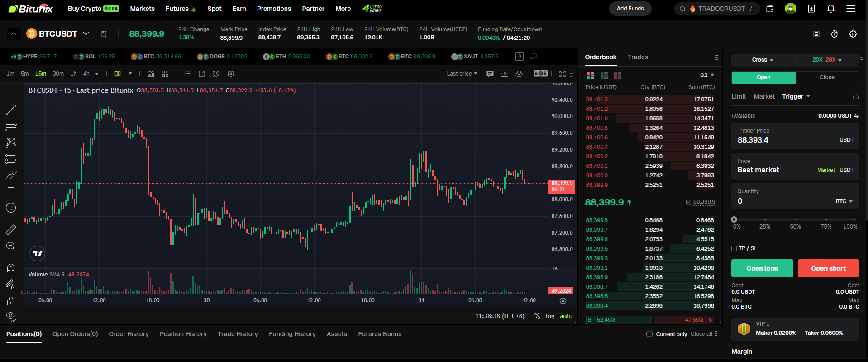Show bids-only orderbook view

604,76
